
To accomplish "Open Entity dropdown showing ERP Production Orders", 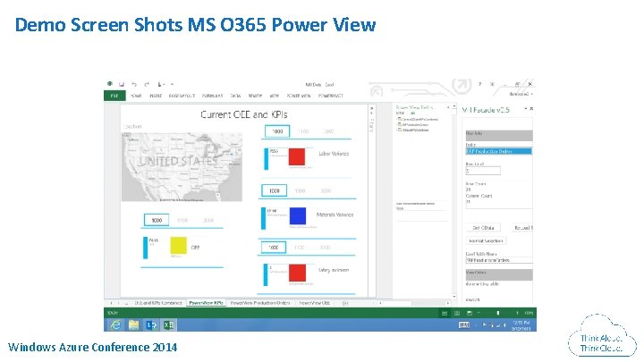I will (499, 151).
